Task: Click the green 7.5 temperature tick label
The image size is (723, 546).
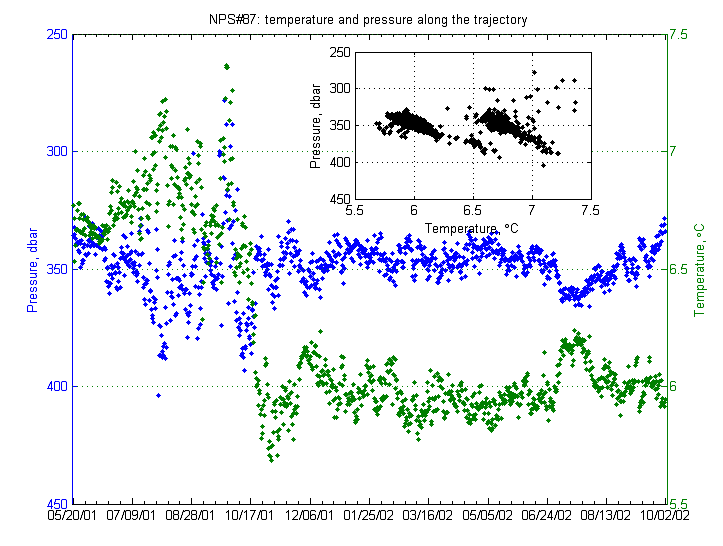Action: click(678, 35)
